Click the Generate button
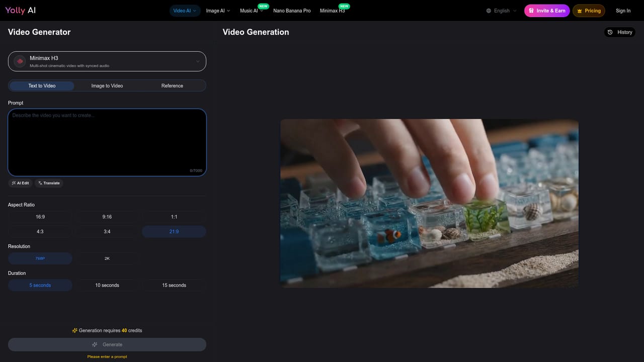The height and width of the screenshot is (362, 644). coord(107,344)
